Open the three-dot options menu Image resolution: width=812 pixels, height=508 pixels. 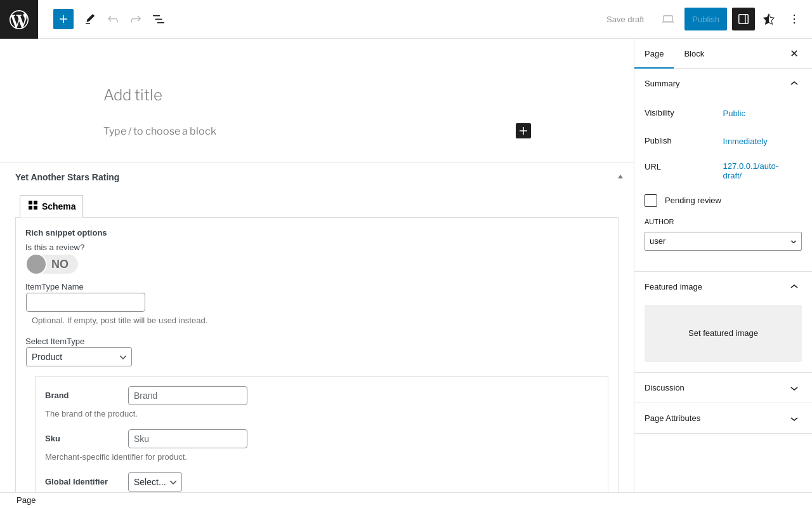[794, 19]
